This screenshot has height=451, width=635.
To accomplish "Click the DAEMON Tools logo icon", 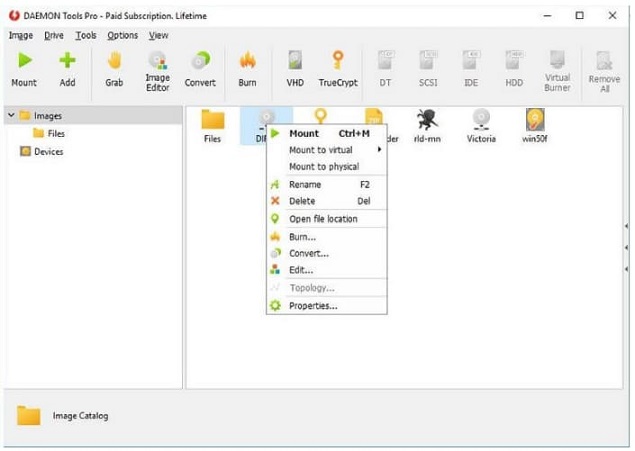I will pyautogui.click(x=14, y=16).
